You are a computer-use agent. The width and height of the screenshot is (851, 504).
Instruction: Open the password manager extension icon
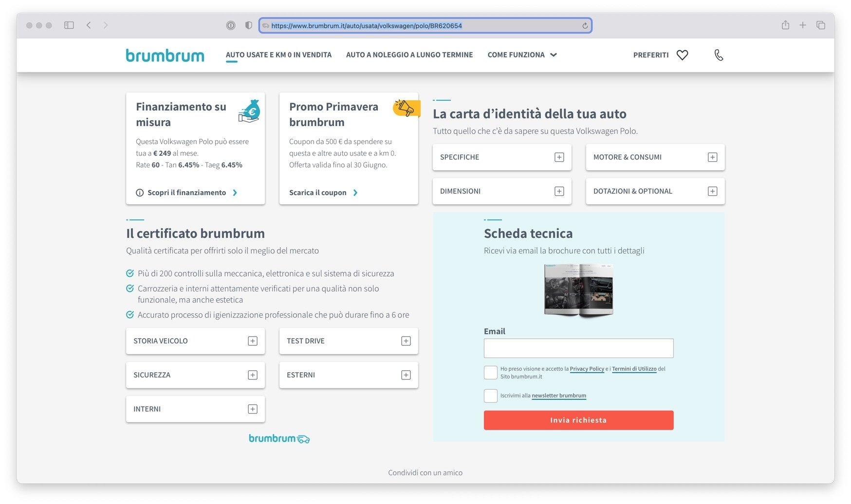[231, 25]
